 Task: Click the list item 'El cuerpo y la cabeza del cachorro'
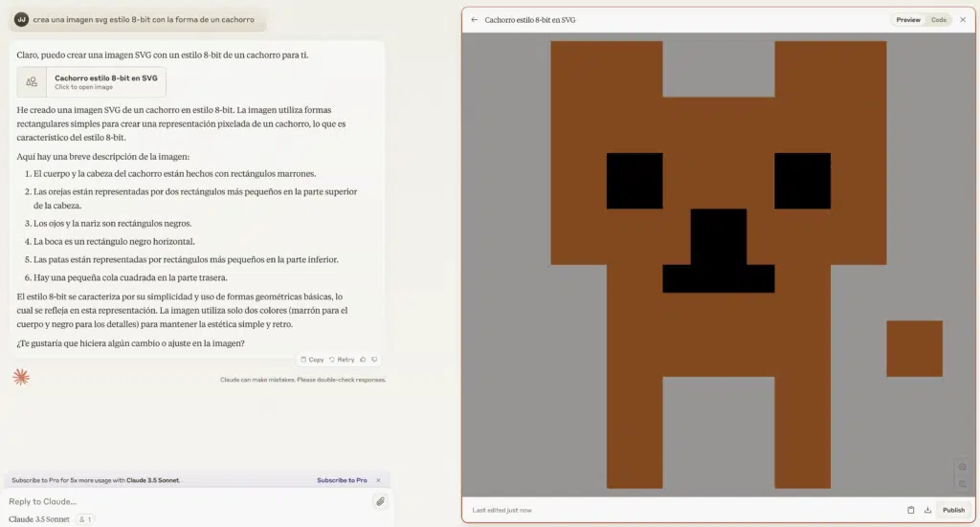tap(174, 173)
